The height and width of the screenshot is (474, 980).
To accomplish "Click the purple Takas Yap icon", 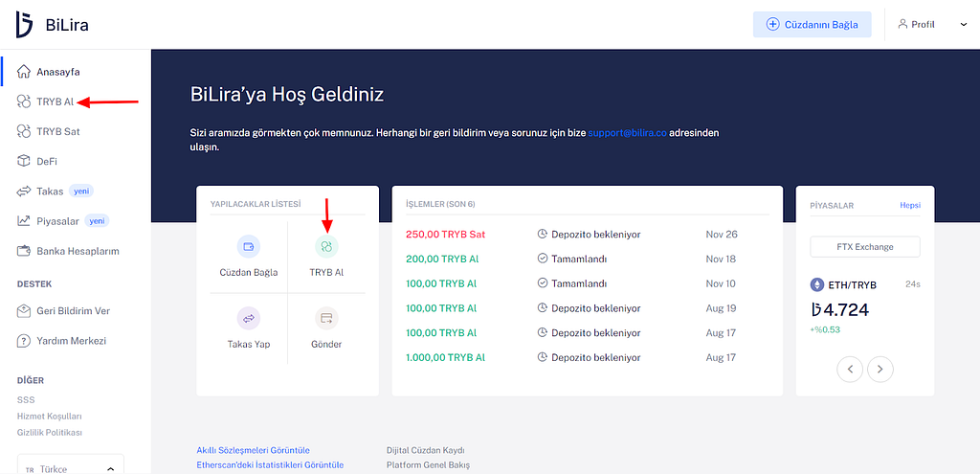I will (x=249, y=318).
